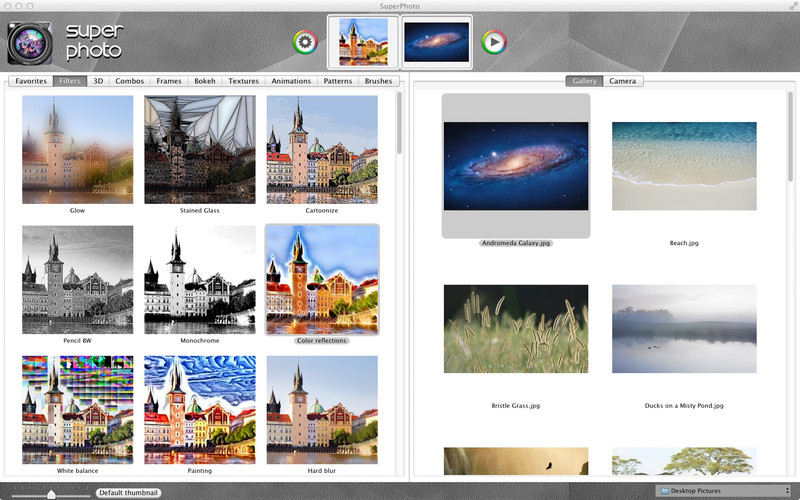Apply the Glow filter thumbnail
800x500 pixels.
[78, 149]
